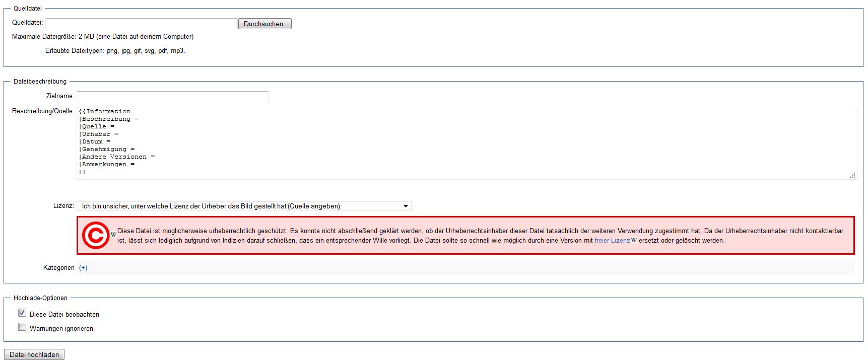Click the Lizenz dropdown arrow
This screenshot has width=868, height=364.
pyautogui.click(x=406, y=206)
